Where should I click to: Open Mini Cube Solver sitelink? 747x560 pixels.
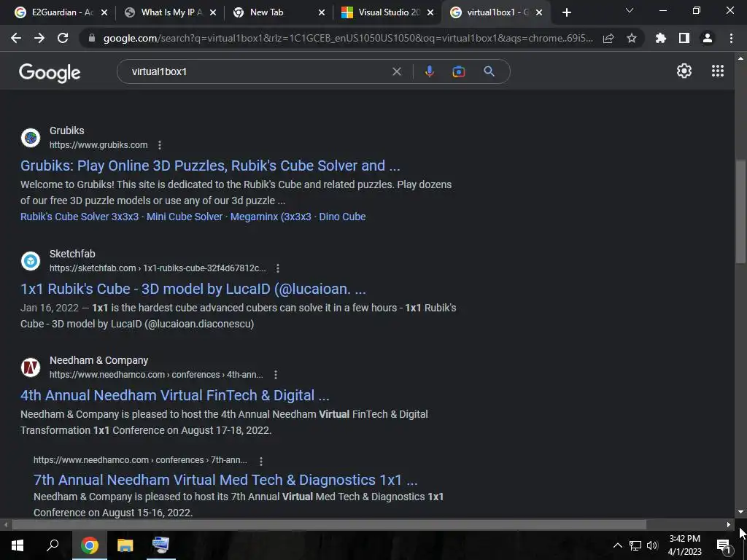(185, 217)
